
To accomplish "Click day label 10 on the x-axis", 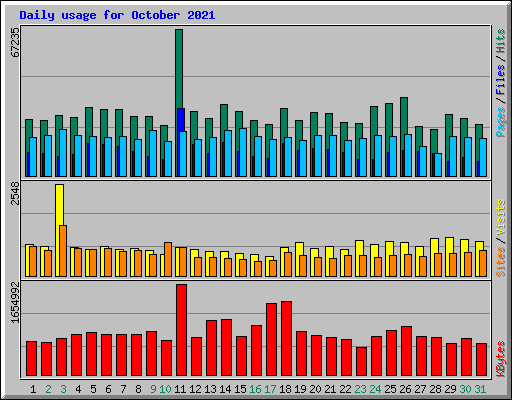I will 165,389.
